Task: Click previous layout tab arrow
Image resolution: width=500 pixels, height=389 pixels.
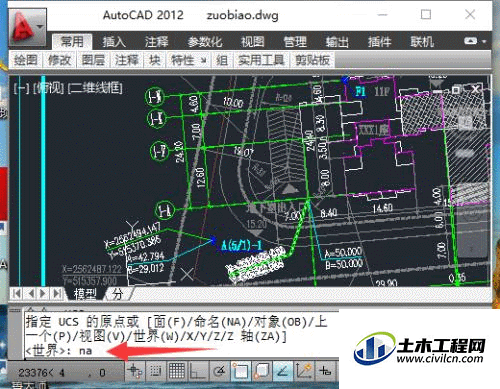Action: 31,294
